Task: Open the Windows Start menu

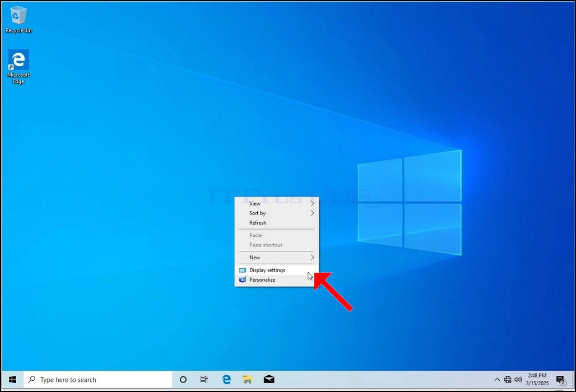Action: click(x=12, y=380)
